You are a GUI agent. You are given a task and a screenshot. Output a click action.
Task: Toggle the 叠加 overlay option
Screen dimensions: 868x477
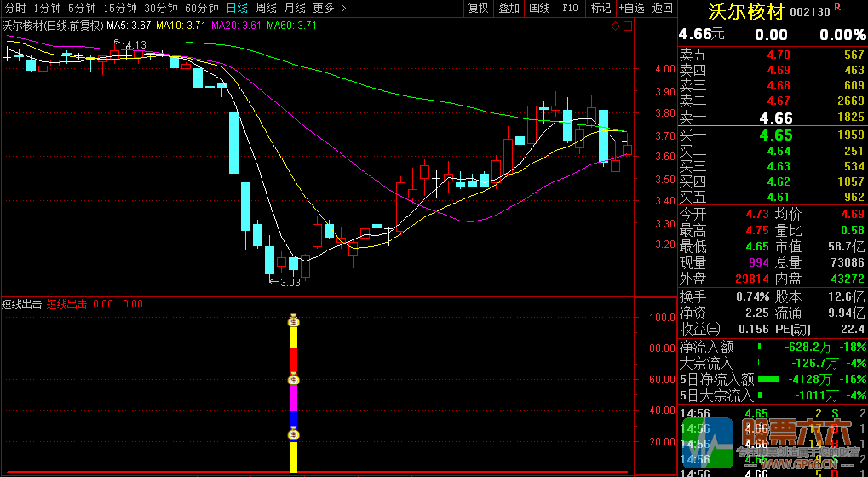509,8
